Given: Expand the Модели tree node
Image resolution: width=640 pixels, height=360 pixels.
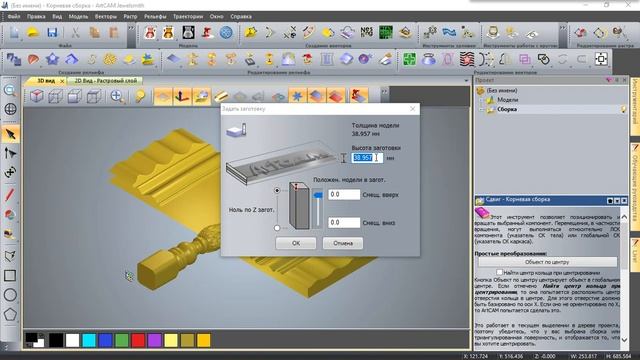Looking at the screenshot, I should tap(481, 100).
